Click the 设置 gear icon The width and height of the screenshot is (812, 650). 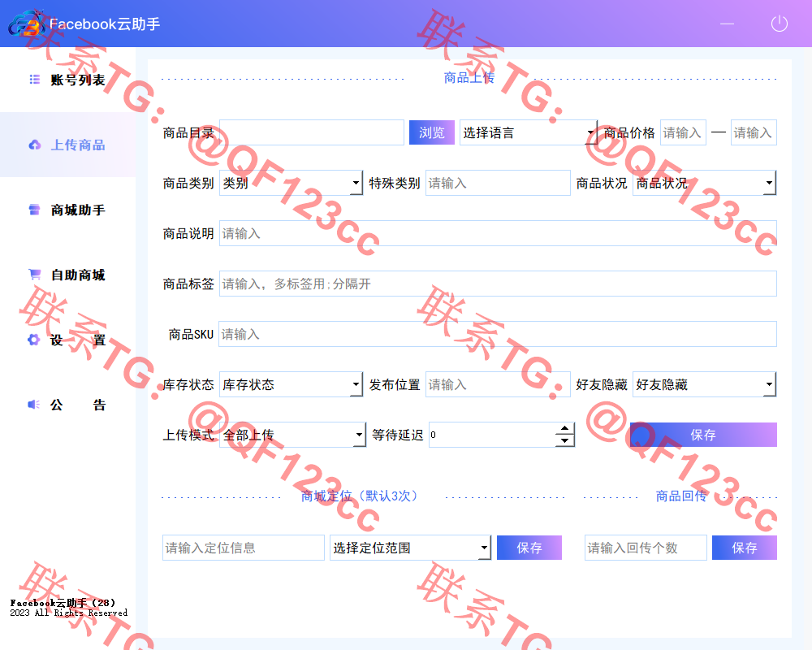click(33, 340)
